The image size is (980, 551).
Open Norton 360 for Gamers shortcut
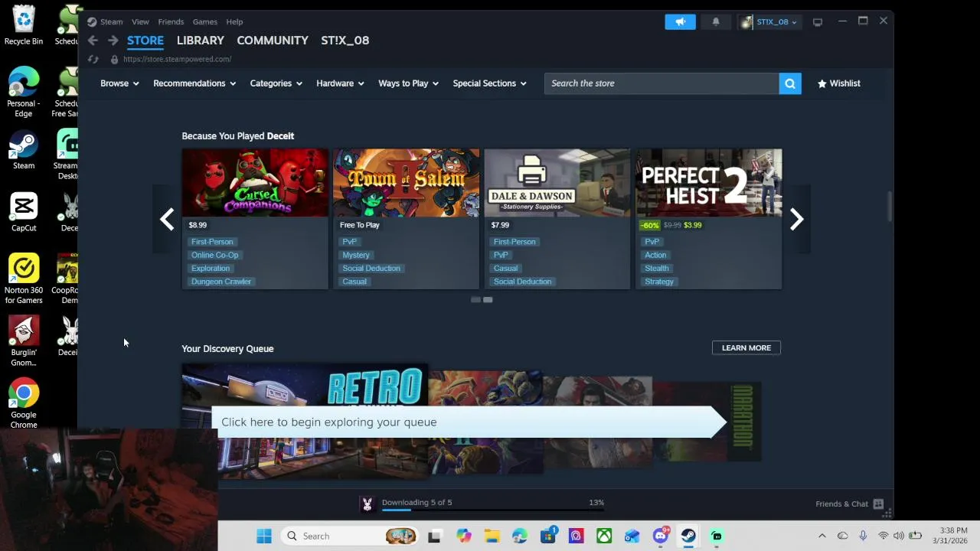(24, 279)
